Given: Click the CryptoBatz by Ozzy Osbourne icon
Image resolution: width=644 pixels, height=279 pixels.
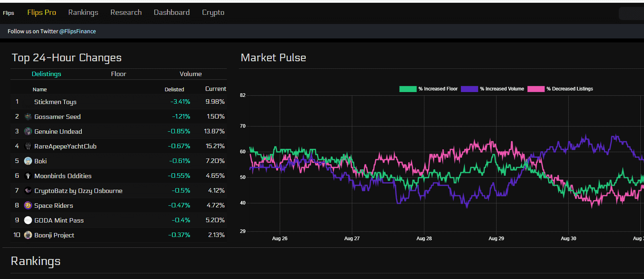Looking at the screenshot, I should click(x=28, y=191).
